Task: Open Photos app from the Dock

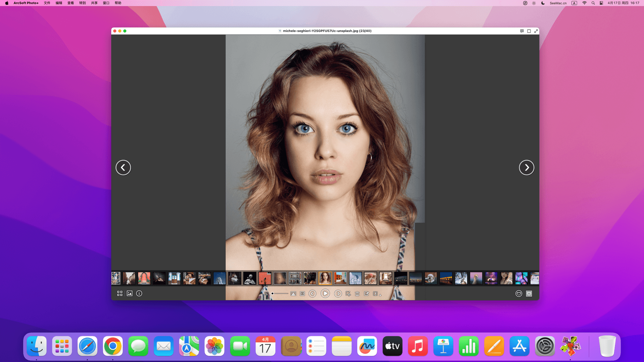Action: [214, 346]
